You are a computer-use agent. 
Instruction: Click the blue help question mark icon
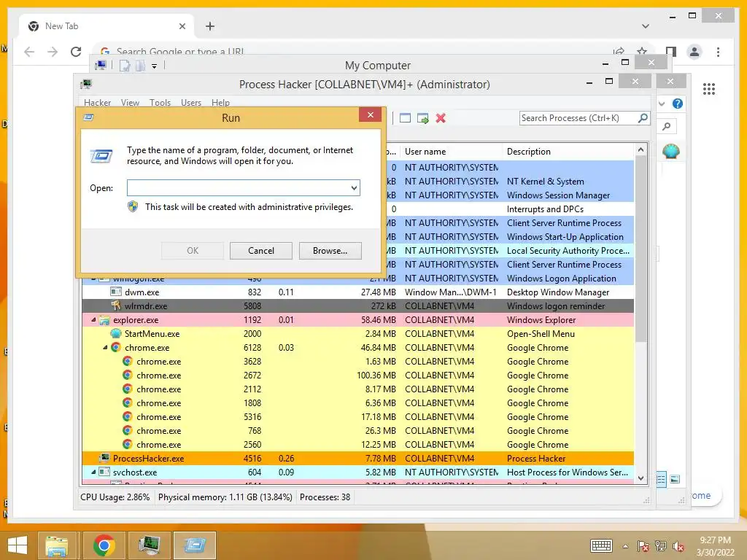pyautogui.click(x=678, y=104)
